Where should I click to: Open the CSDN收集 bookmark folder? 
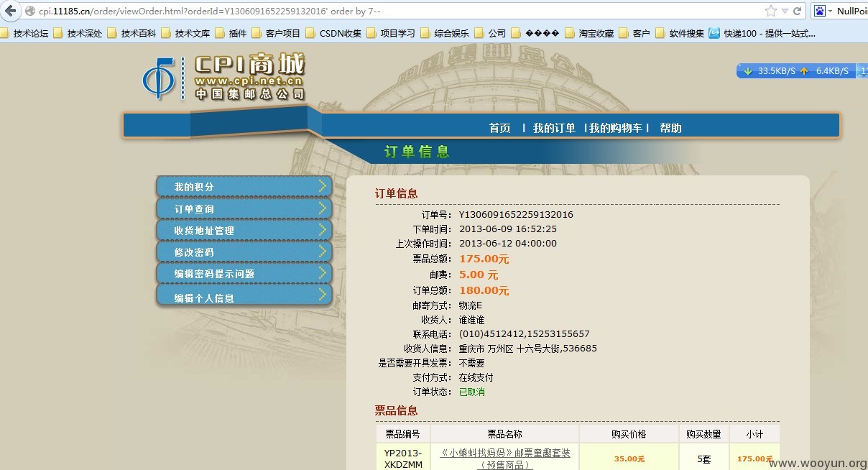334,33
